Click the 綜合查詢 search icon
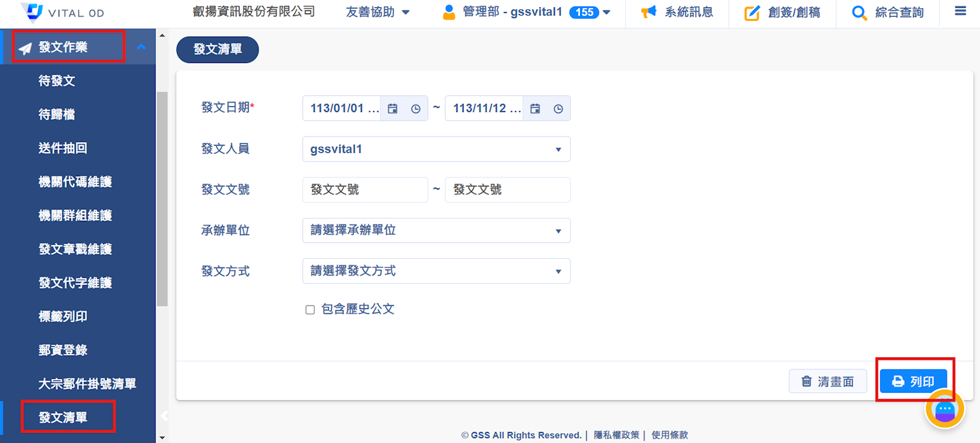This screenshot has width=980, height=443. click(859, 13)
